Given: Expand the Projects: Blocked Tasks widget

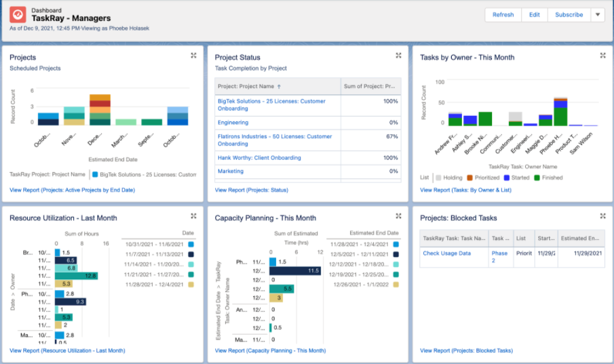Looking at the screenshot, I should 602,216.
